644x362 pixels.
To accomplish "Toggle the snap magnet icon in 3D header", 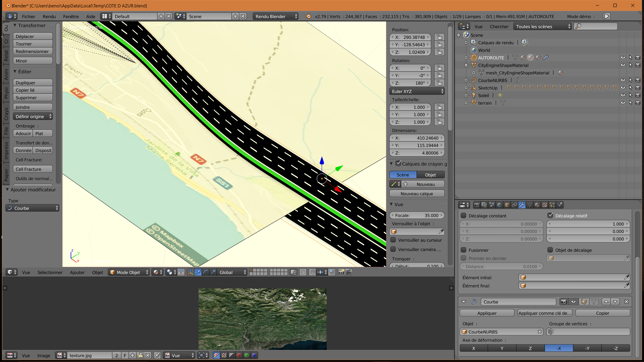I will click(x=312, y=272).
